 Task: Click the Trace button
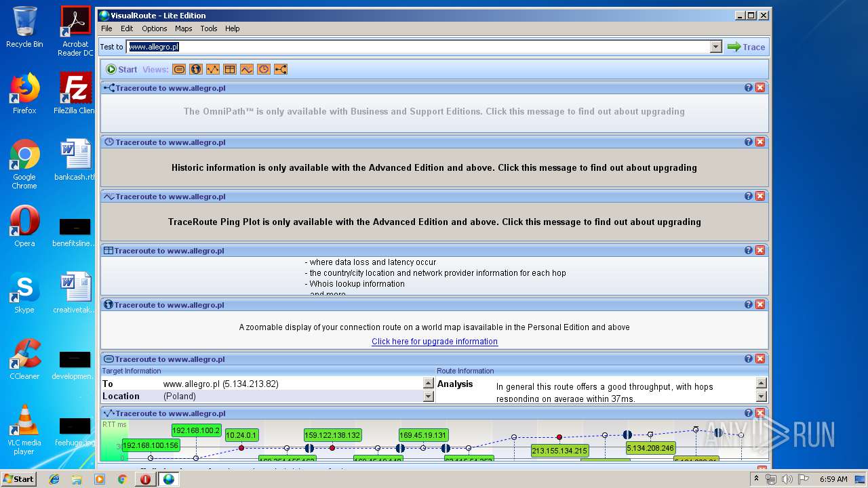746,47
